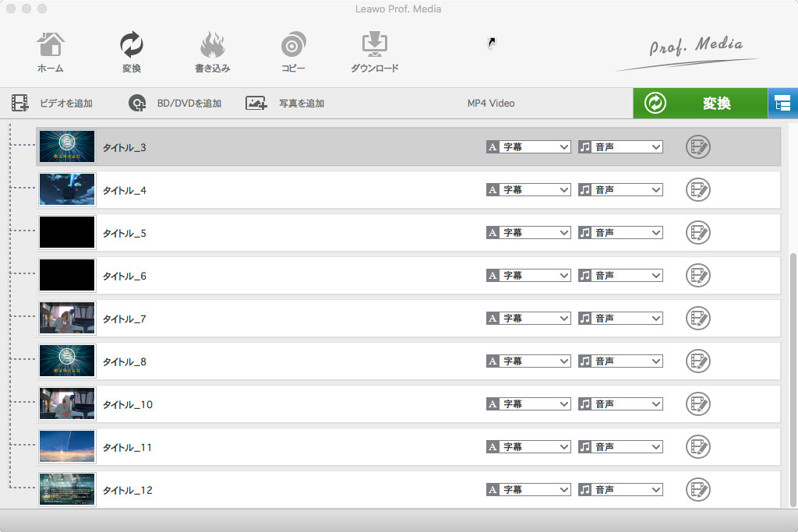Toggle the blue list view panel icon
This screenshot has width=798, height=532.
tap(782, 104)
